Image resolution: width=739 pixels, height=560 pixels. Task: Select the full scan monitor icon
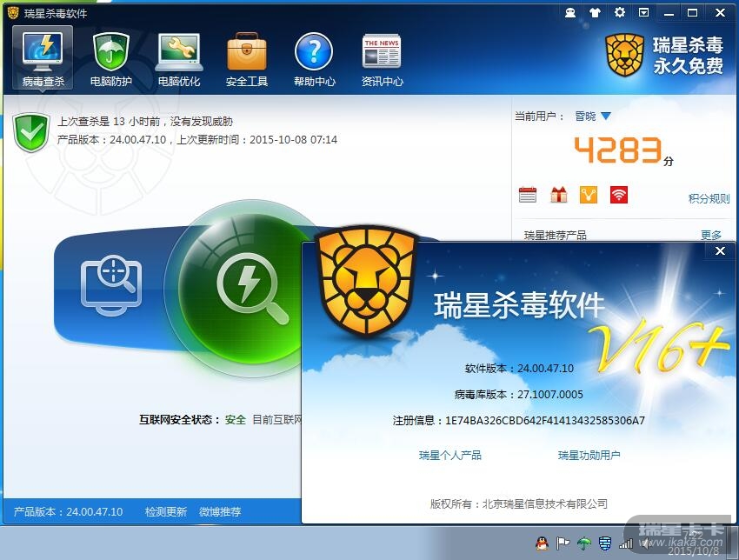[x=111, y=285]
